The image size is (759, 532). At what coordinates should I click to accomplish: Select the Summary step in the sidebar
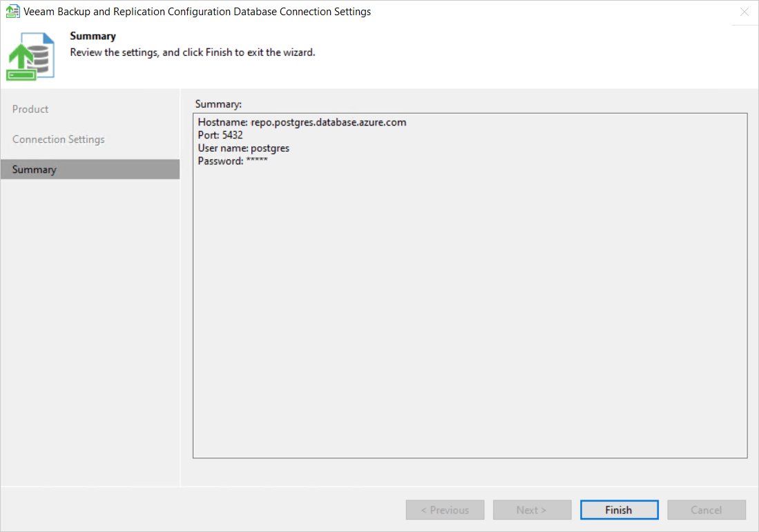[x=34, y=169]
